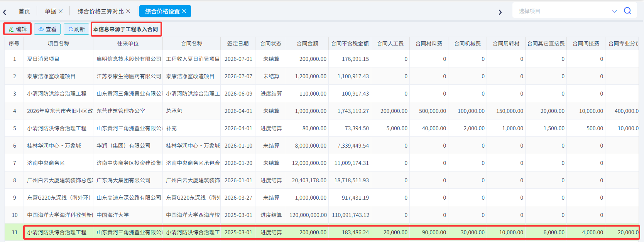Click the amount cell 183,486.24

tap(350, 232)
